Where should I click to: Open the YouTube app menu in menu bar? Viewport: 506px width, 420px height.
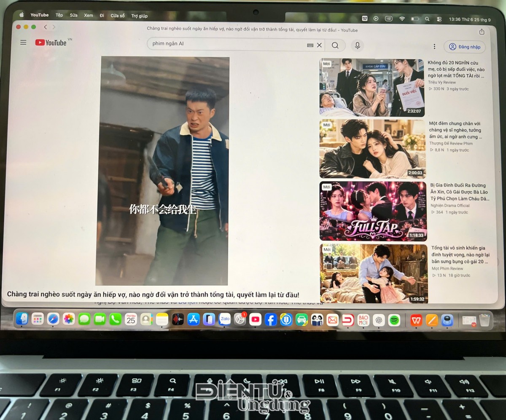[40, 15]
